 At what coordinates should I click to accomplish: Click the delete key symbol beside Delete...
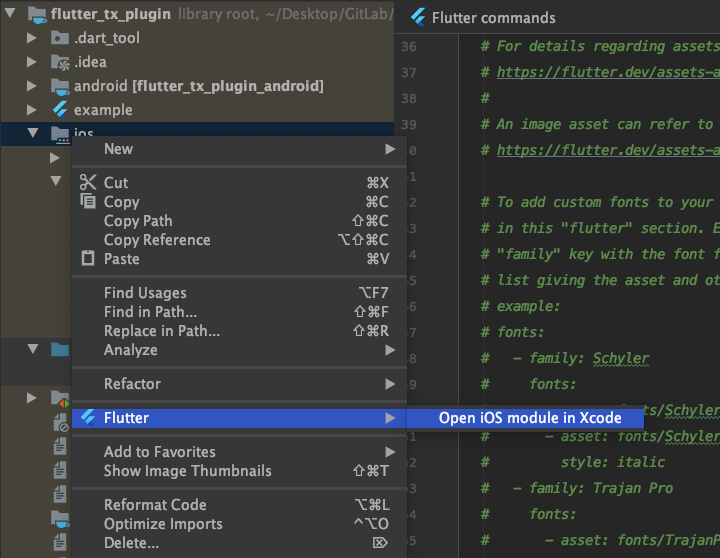point(380,543)
